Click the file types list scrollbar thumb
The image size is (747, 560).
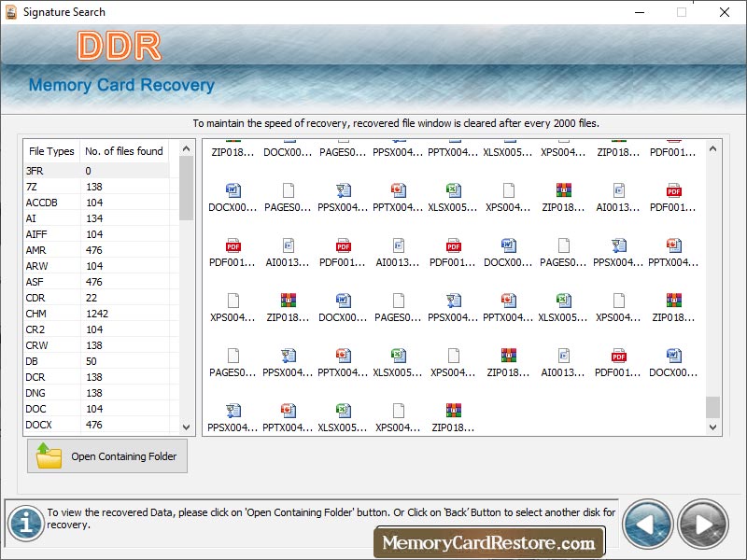click(x=186, y=189)
